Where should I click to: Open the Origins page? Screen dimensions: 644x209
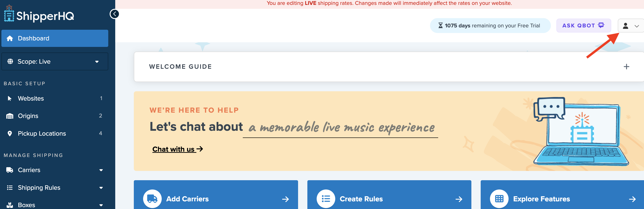(x=28, y=116)
